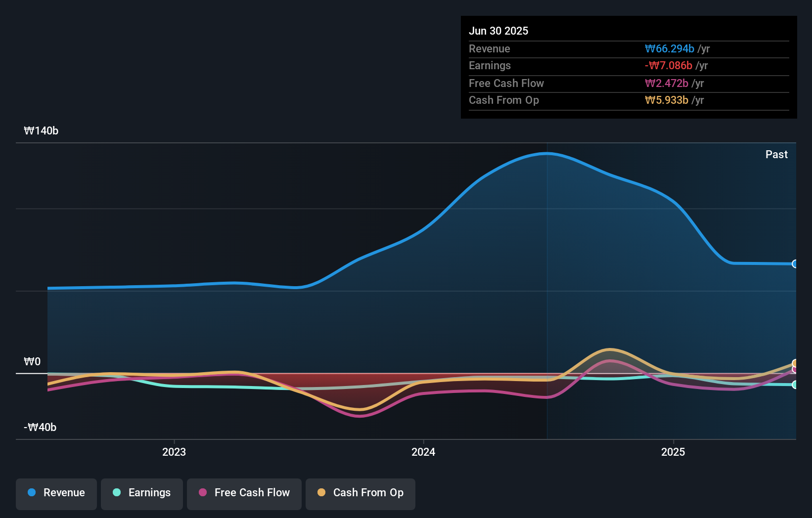This screenshot has height=518, width=812.
Task: Click the teal Earnings legend dot
Action: tap(117, 492)
